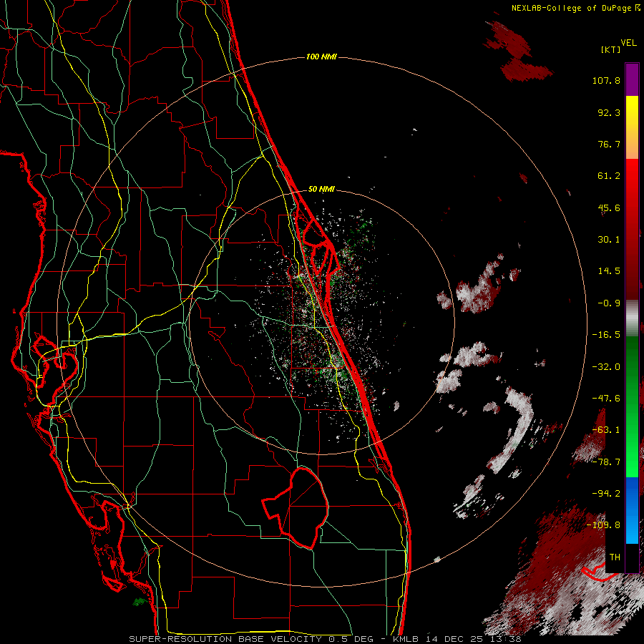Select the 14.5 velocity scale value

609,271
